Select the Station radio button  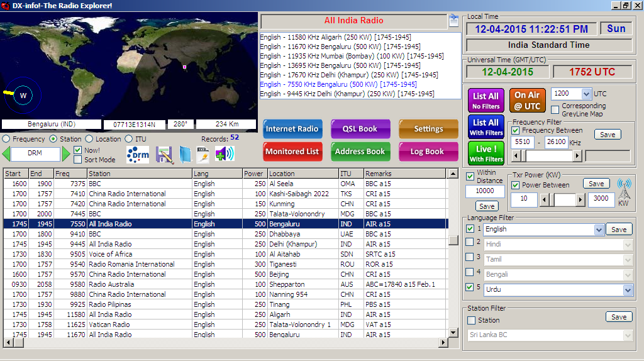point(53,139)
